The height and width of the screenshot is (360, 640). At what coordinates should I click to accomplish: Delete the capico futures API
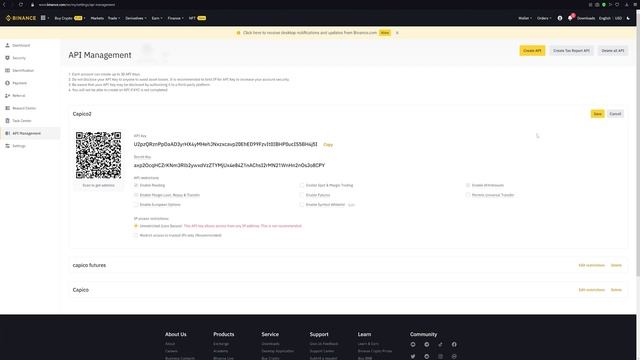(x=616, y=265)
